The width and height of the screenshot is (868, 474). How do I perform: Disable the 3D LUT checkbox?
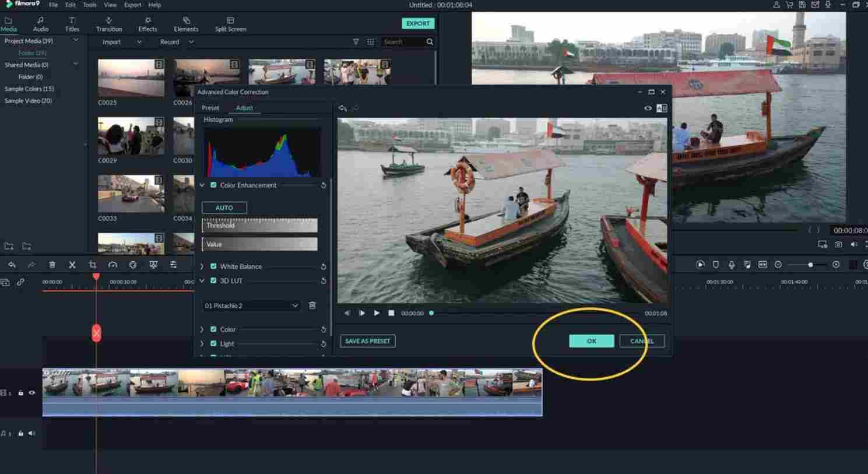(x=213, y=280)
